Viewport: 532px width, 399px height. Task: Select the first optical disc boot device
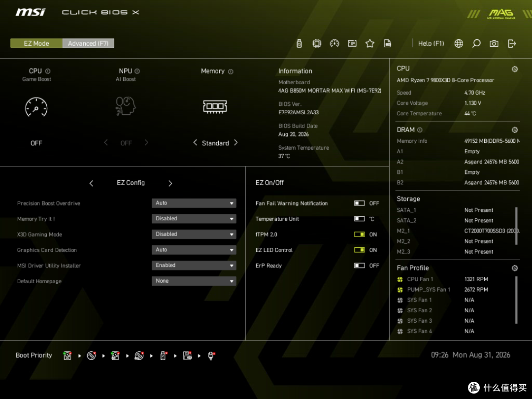point(91,356)
